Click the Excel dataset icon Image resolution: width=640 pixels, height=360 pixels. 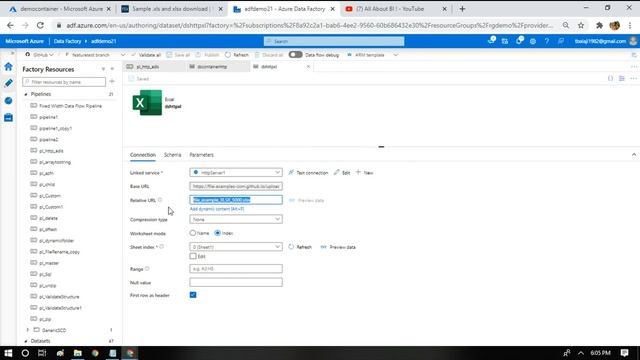[x=147, y=102]
